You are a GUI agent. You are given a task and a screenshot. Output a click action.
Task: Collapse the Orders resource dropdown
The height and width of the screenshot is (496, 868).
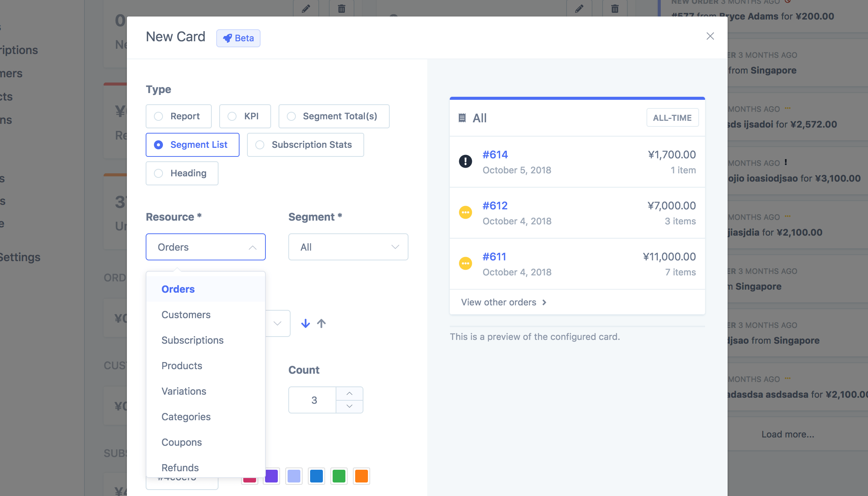click(205, 247)
